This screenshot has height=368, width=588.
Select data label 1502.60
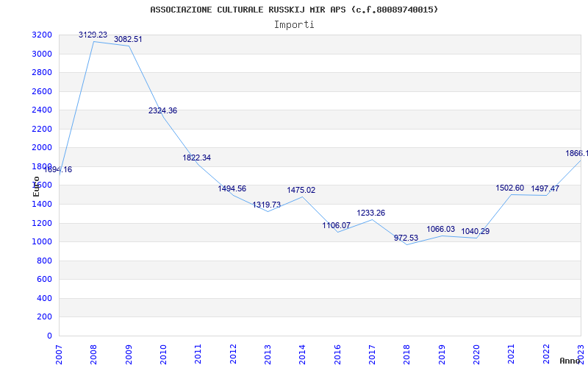[x=510, y=188]
